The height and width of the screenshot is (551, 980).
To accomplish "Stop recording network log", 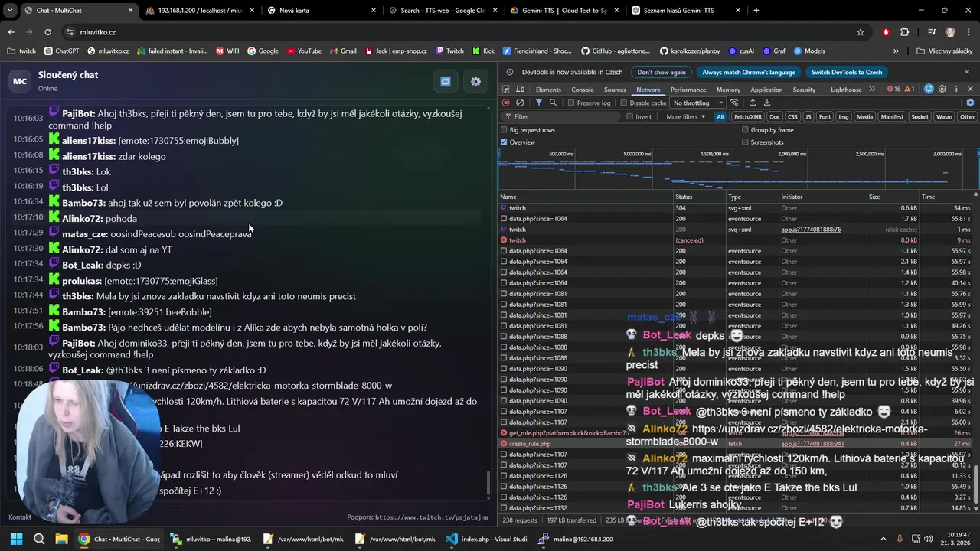I will click(x=505, y=103).
